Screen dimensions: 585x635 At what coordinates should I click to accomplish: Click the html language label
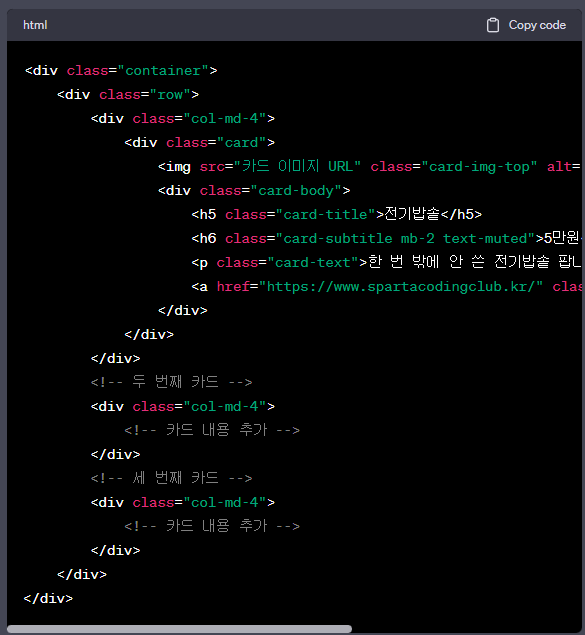pos(35,25)
